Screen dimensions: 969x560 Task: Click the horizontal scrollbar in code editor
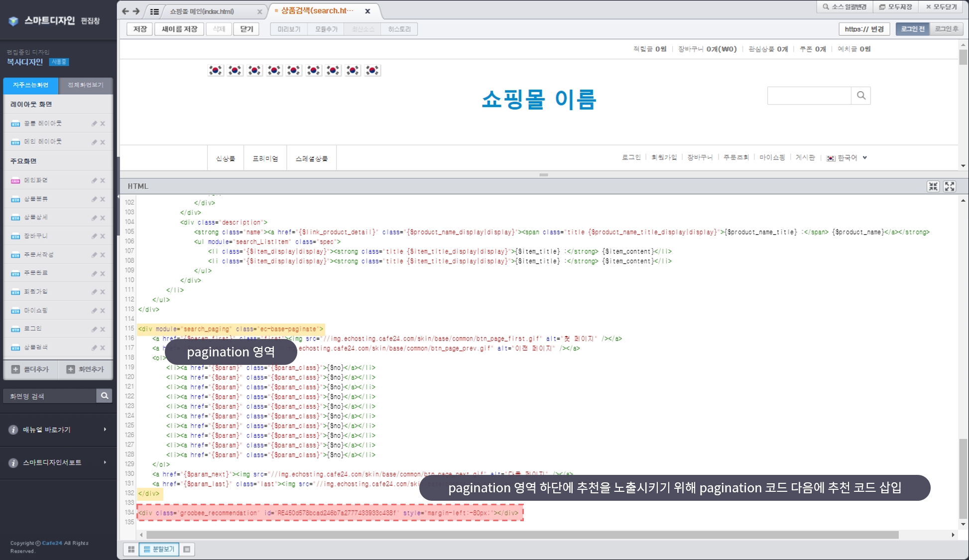click(x=522, y=535)
